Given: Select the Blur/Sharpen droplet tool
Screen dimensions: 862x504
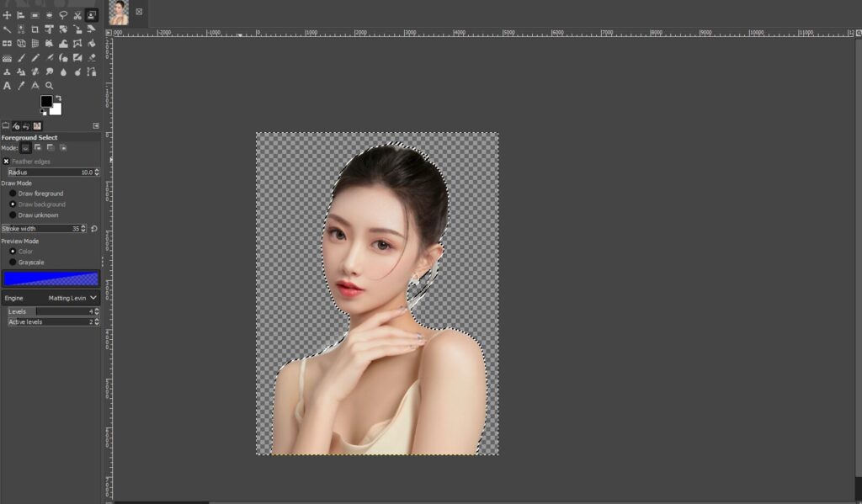Looking at the screenshot, I should [63, 72].
